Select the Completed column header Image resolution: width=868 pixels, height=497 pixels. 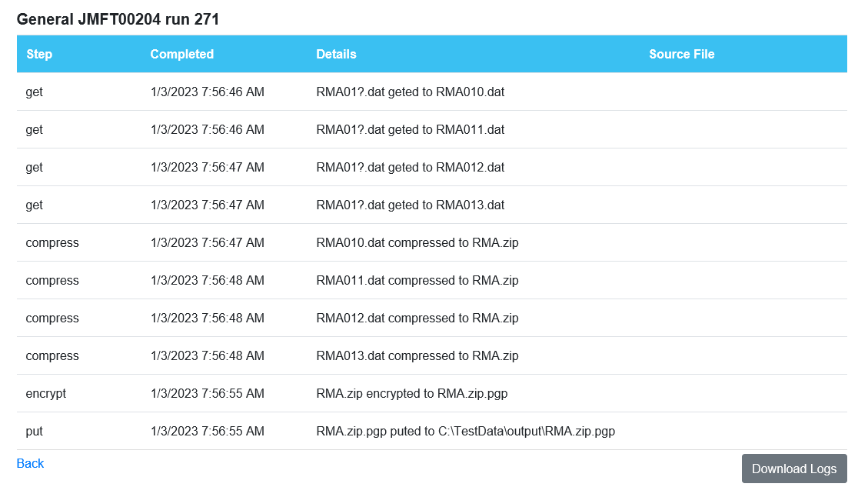coord(181,55)
